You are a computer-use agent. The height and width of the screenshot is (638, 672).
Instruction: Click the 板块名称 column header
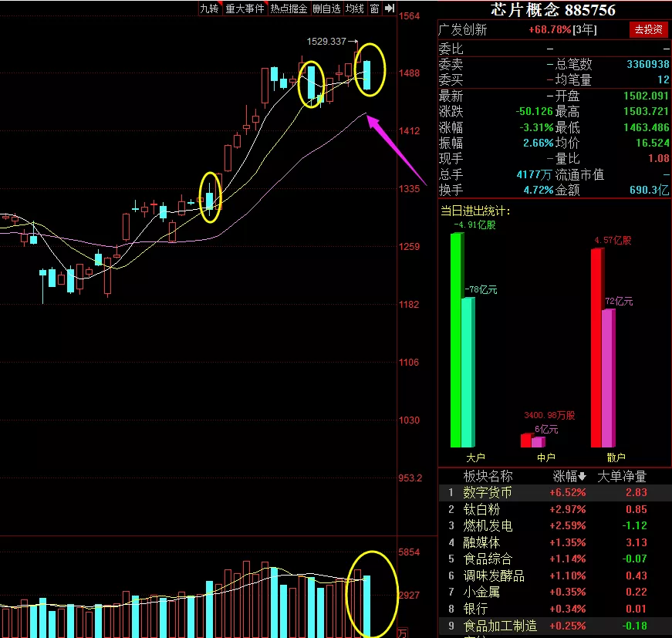[488, 476]
